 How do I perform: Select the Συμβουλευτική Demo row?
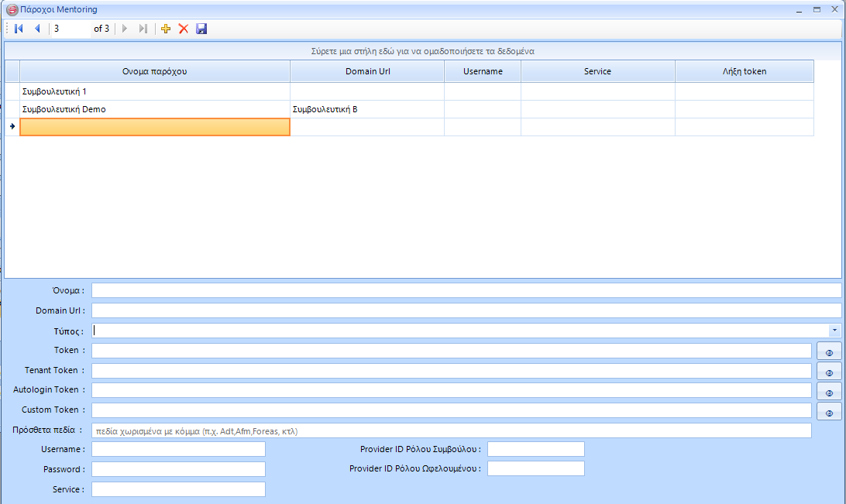point(155,109)
